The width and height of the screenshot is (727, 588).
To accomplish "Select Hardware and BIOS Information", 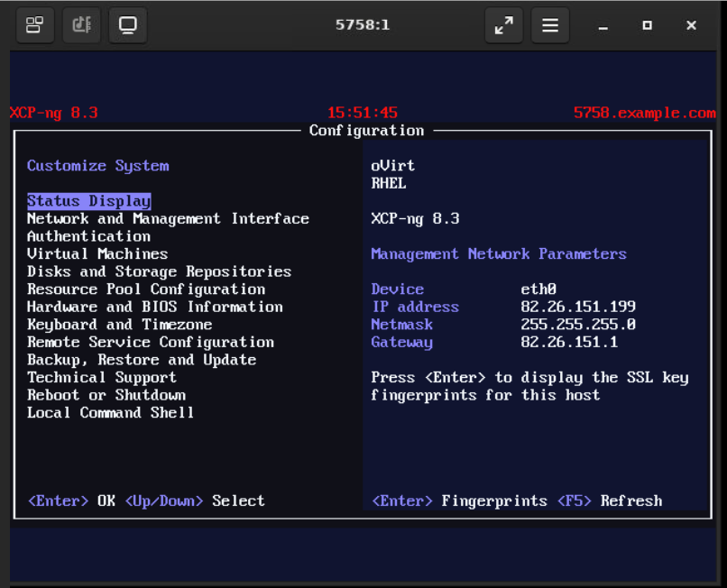I will pyautogui.click(x=154, y=307).
